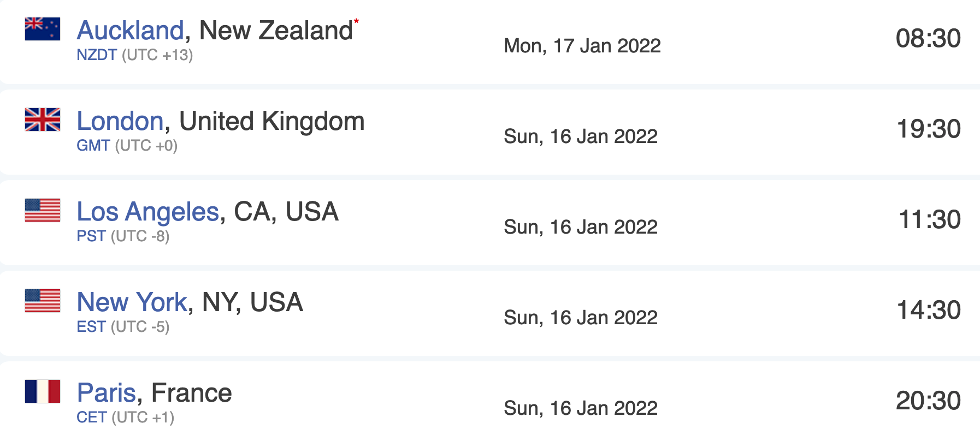Viewport: 980px width, 441px height.
Task: Open the London city link
Action: [x=120, y=121]
